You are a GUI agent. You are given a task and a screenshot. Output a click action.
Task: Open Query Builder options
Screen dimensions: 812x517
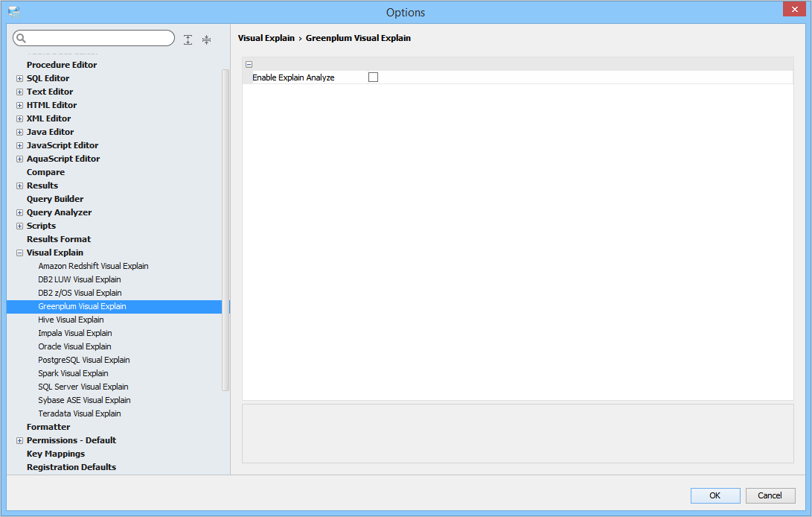pos(55,199)
